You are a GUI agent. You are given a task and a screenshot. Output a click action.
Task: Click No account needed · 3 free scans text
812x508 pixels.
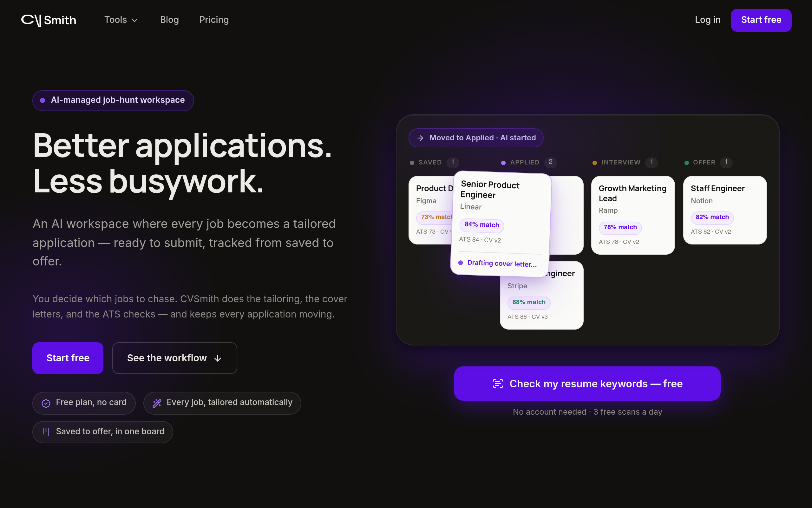(587, 412)
